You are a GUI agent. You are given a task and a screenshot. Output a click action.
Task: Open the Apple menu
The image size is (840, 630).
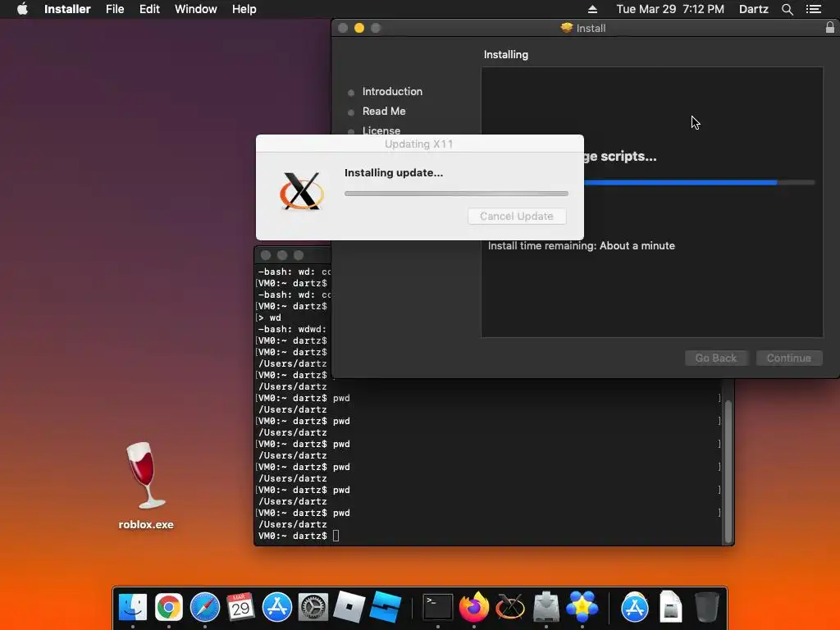pos(22,9)
